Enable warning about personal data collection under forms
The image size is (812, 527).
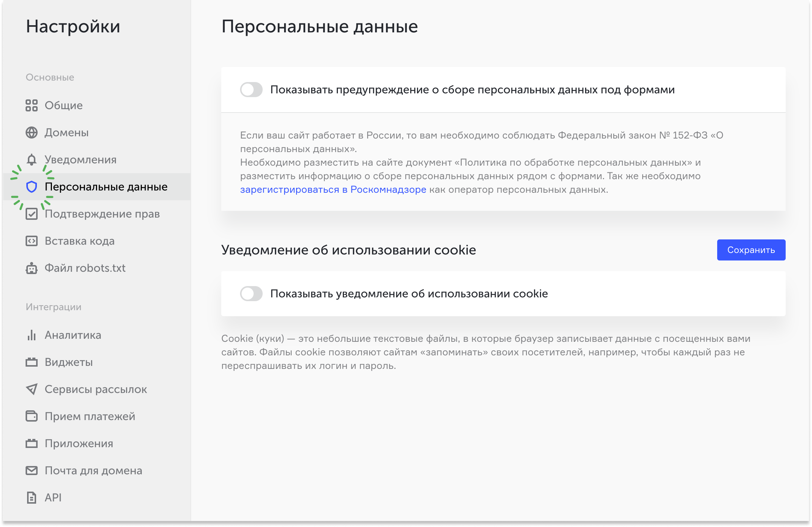(x=251, y=90)
